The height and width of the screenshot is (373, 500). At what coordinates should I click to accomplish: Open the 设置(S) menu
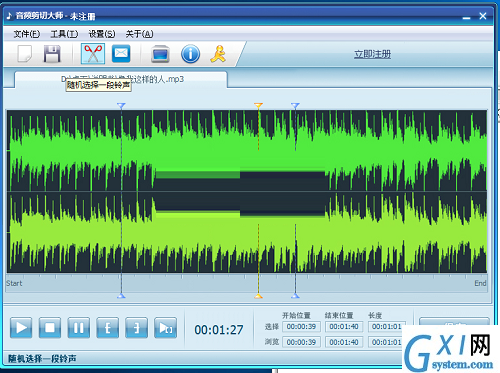click(x=102, y=34)
